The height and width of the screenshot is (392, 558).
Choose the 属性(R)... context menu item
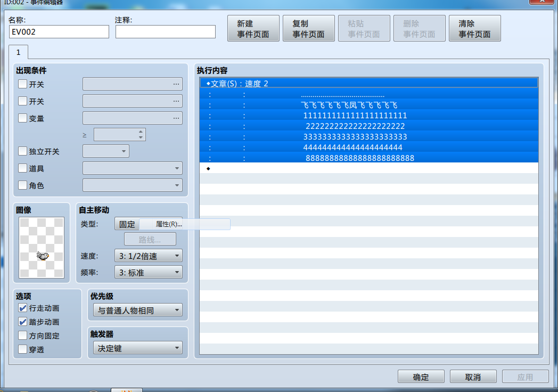[185, 224]
